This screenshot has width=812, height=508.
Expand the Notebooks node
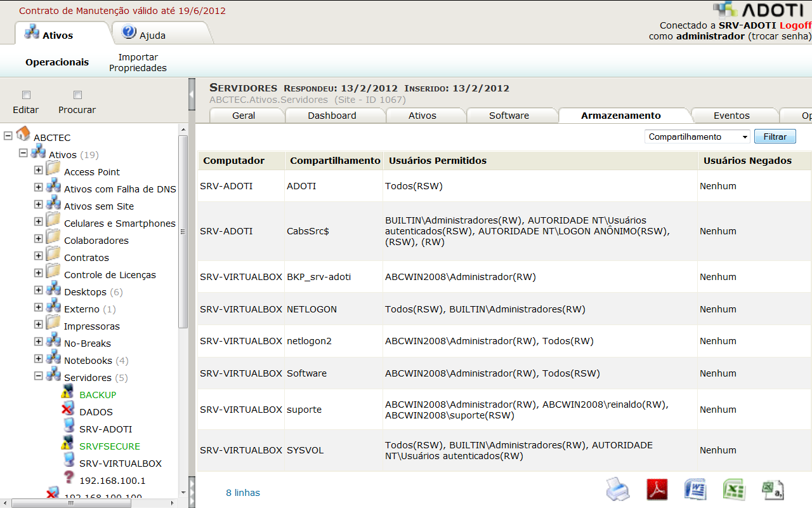(39, 359)
